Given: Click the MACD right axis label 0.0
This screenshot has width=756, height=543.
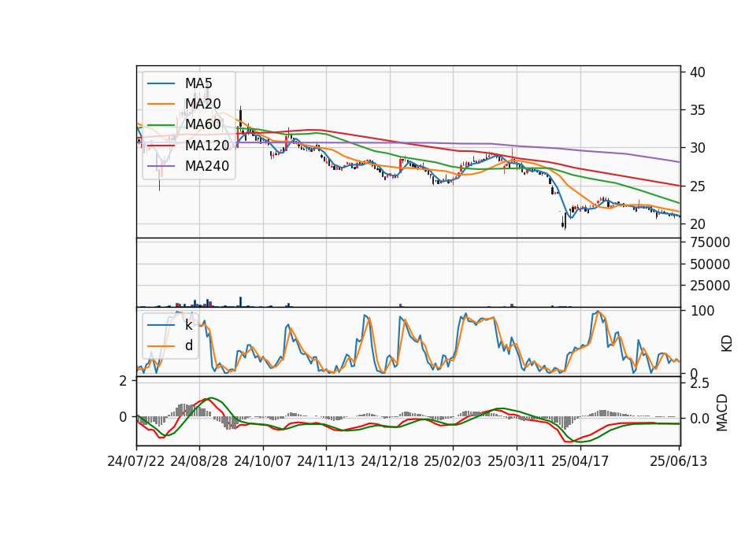Looking at the screenshot, I should 700,419.
